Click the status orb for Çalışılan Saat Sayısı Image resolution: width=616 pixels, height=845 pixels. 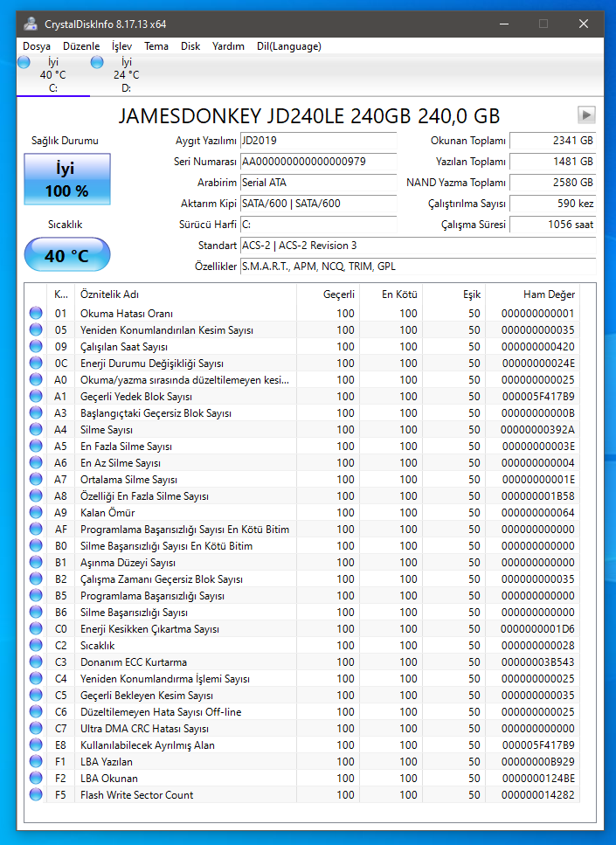click(x=36, y=347)
